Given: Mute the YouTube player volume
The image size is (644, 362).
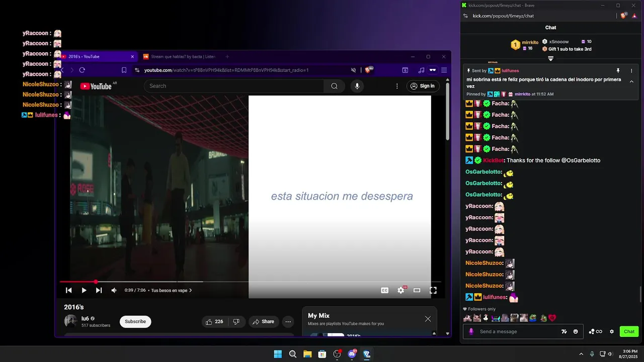Looking at the screenshot, I should [114, 290].
